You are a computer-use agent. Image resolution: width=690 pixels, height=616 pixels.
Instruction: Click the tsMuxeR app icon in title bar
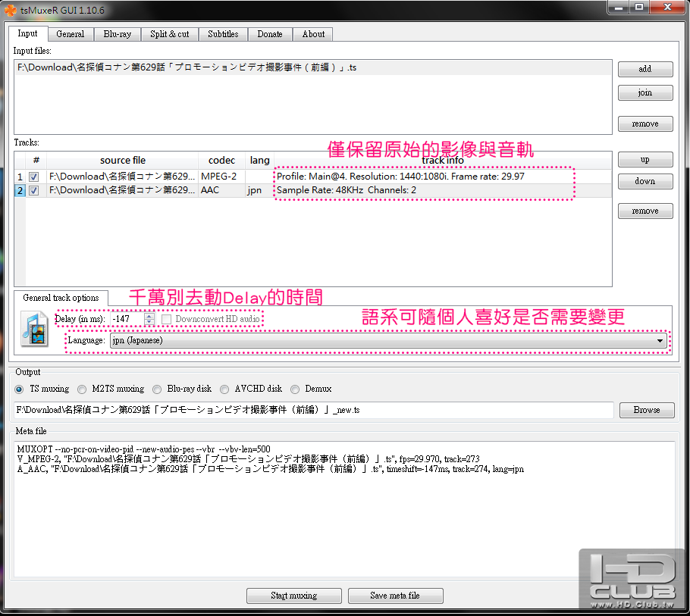click(x=10, y=10)
